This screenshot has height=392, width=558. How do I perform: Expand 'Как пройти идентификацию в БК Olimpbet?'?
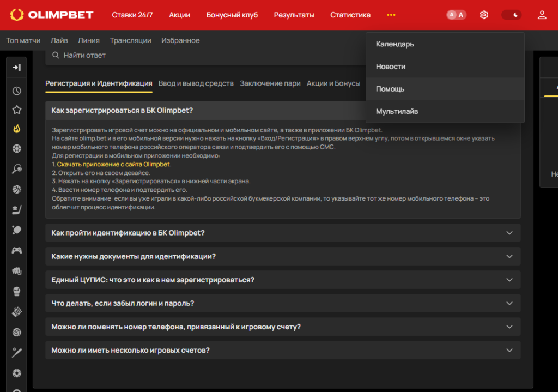[x=283, y=233]
